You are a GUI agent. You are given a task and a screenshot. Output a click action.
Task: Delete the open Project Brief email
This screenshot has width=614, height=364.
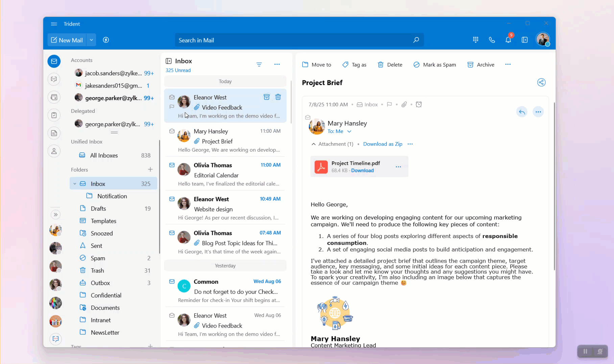coord(390,64)
